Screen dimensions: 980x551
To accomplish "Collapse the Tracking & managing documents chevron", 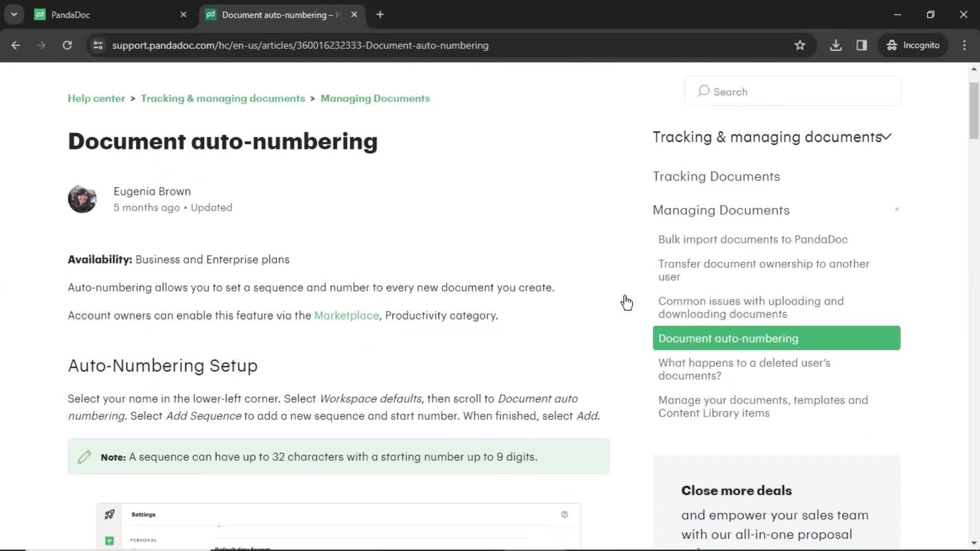I will (887, 137).
